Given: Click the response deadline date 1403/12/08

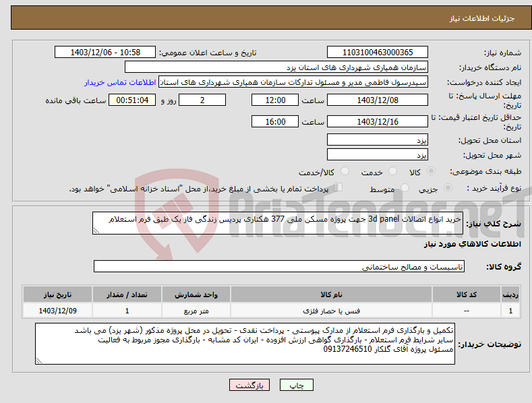Looking at the screenshot, I should (x=378, y=100).
